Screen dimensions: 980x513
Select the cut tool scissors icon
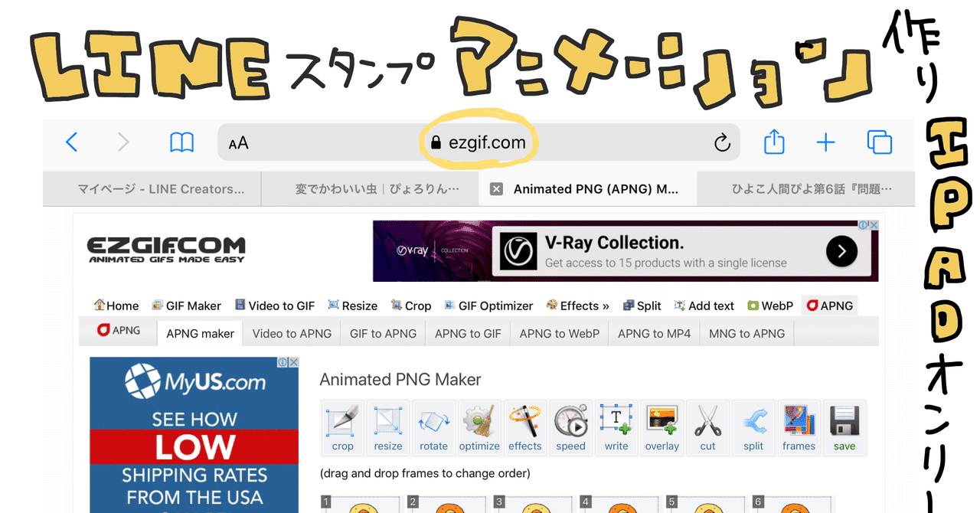pos(707,427)
